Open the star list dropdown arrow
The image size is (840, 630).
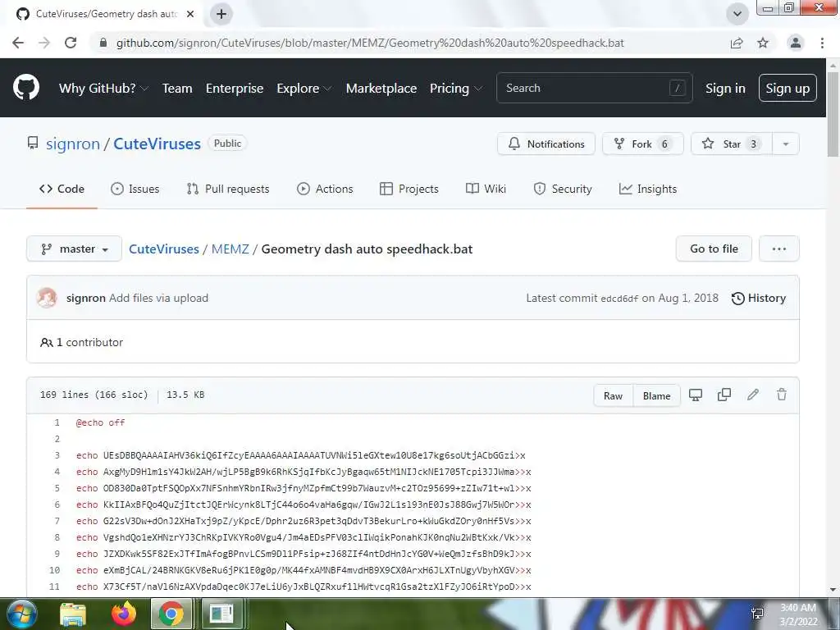point(785,144)
